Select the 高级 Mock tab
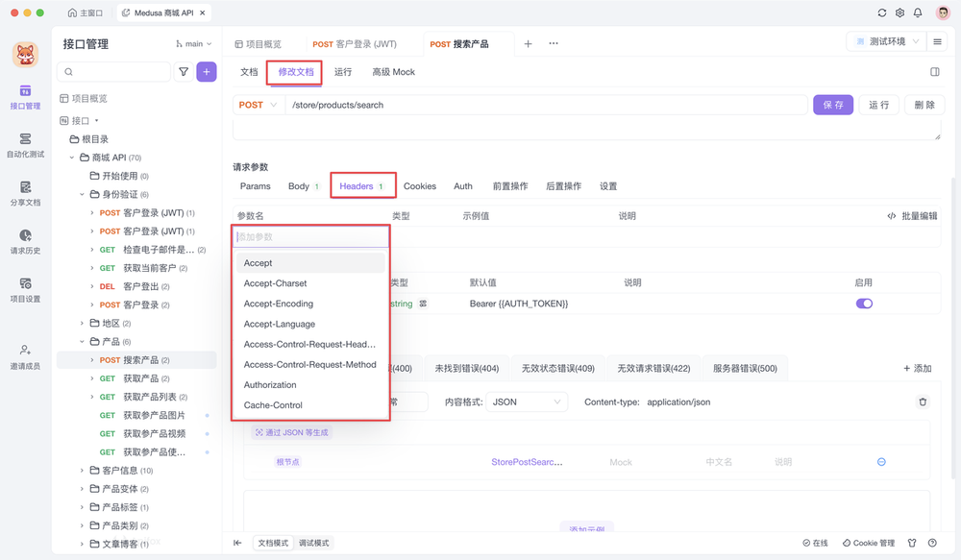The height and width of the screenshot is (560, 961). tap(393, 71)
